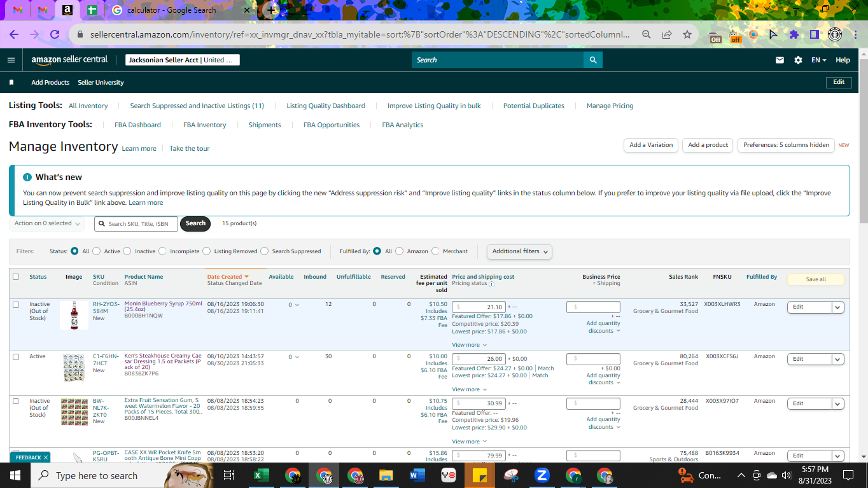
Task: Select the Inactive status filter radio
Action: pos(127,251)
